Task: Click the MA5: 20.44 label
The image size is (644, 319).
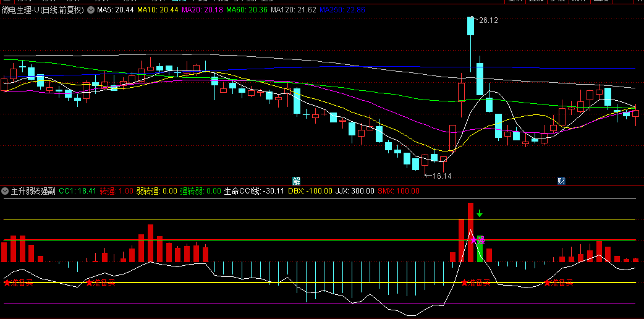Action: [116, 10]
